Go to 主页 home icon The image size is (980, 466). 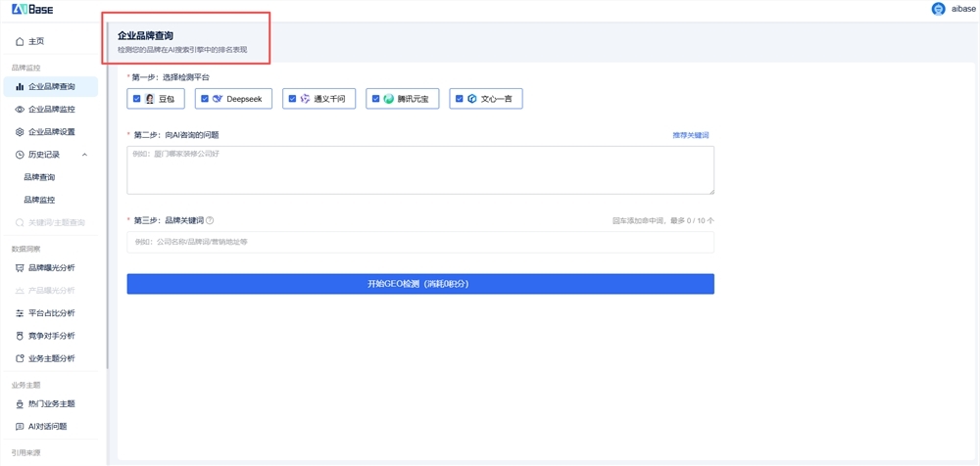click(20, 41)
